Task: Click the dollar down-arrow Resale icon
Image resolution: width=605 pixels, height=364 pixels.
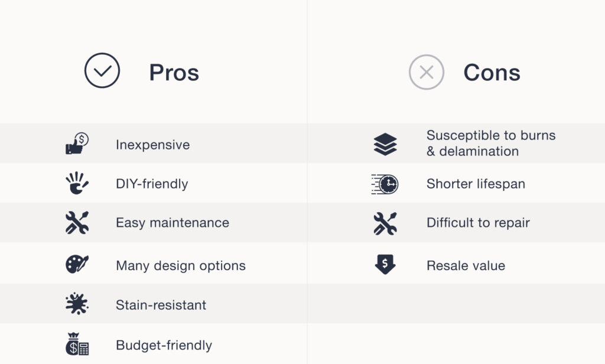Action: click(385, 264)
